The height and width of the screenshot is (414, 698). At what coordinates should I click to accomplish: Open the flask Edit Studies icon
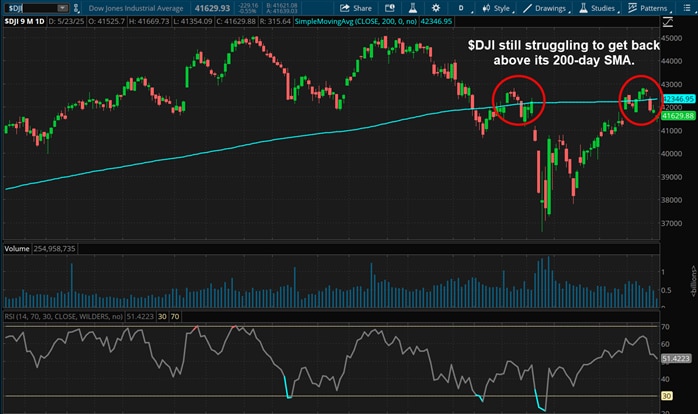pos(413,8)
